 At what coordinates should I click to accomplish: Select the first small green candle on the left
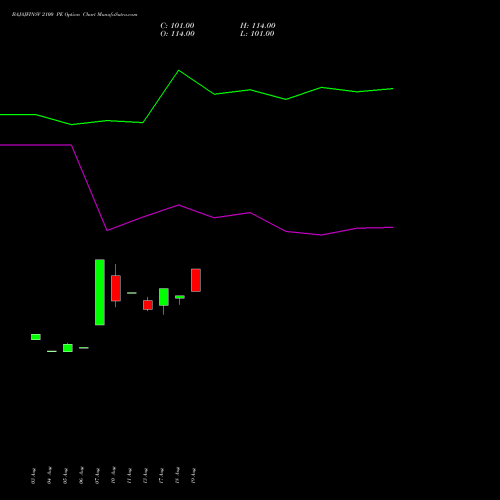(36, 337)
